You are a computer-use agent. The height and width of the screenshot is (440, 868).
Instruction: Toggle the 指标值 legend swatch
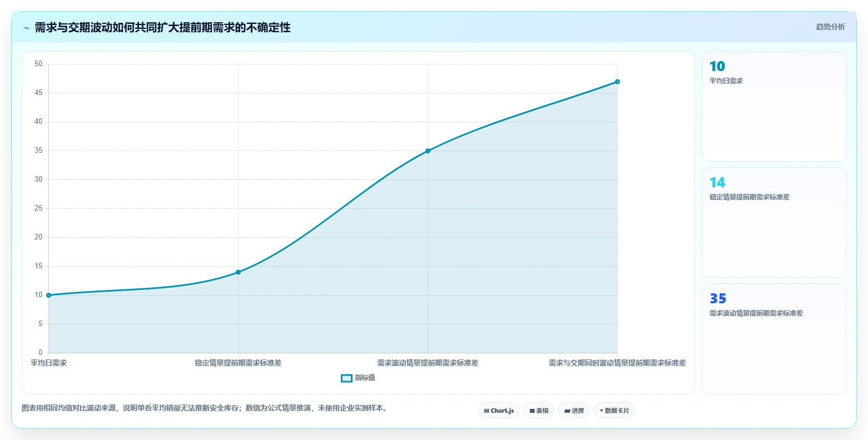pos(346,378)
